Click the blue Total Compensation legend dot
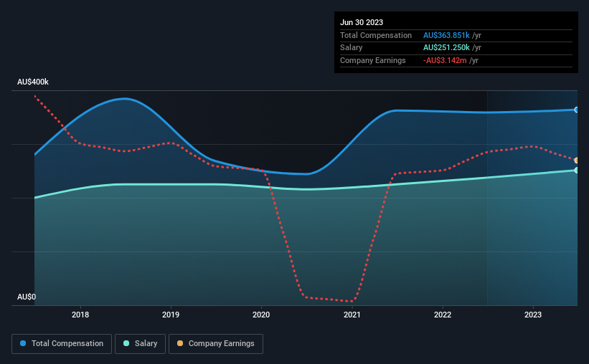This screenshot has width=589, height=364. [x=23, y=343]
